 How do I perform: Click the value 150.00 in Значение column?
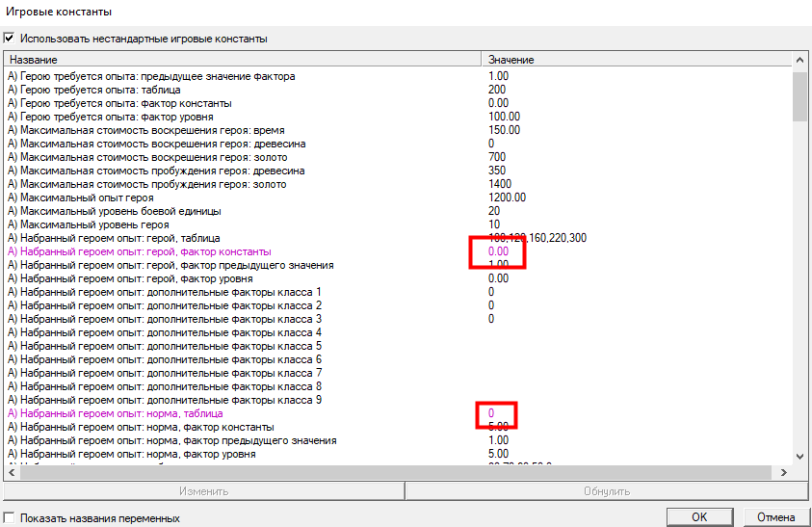[x=504, y=130]
